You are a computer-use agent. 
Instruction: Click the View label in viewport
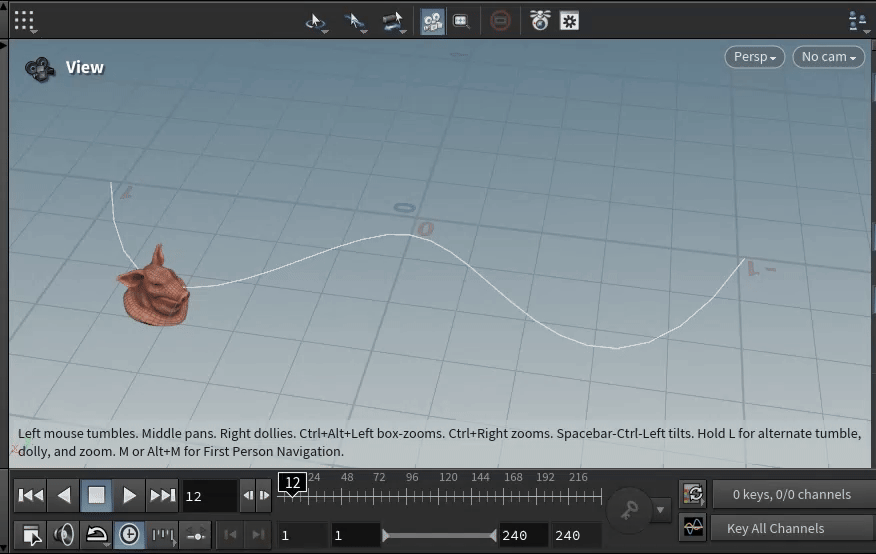point(85,68)
